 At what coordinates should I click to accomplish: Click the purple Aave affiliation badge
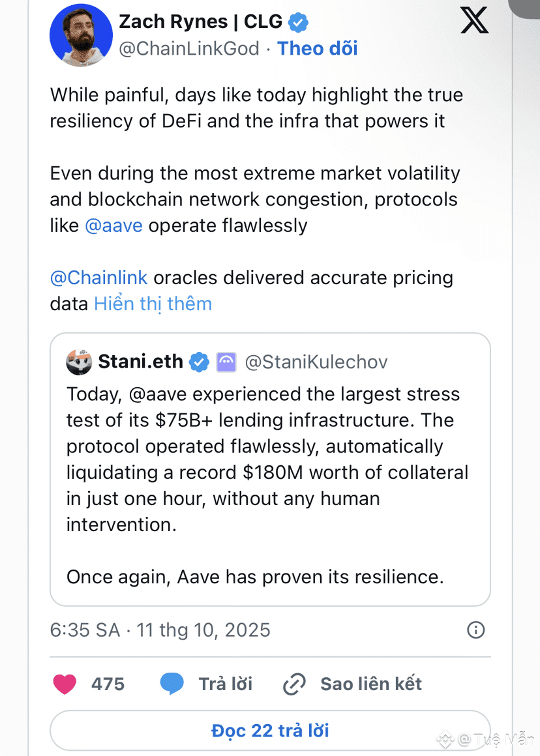pyautogui.click(x=226, y=362)
